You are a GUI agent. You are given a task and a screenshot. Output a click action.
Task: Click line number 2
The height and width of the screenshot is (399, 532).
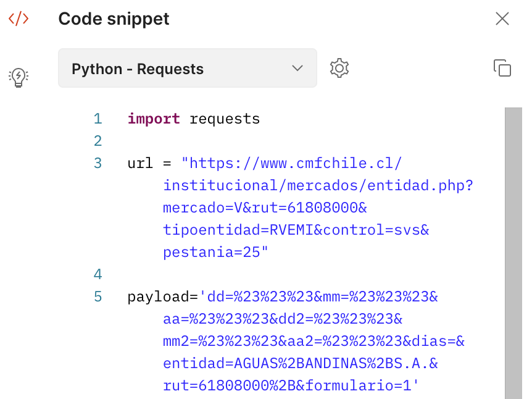click(x=98, y=141)
